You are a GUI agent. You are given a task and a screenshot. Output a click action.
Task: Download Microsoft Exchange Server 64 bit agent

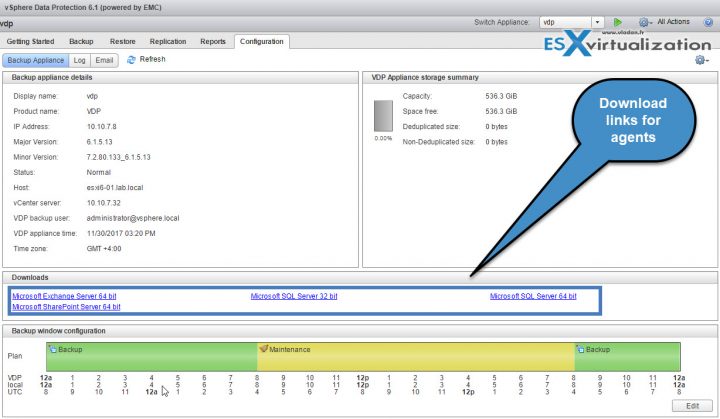click(64, 296)
